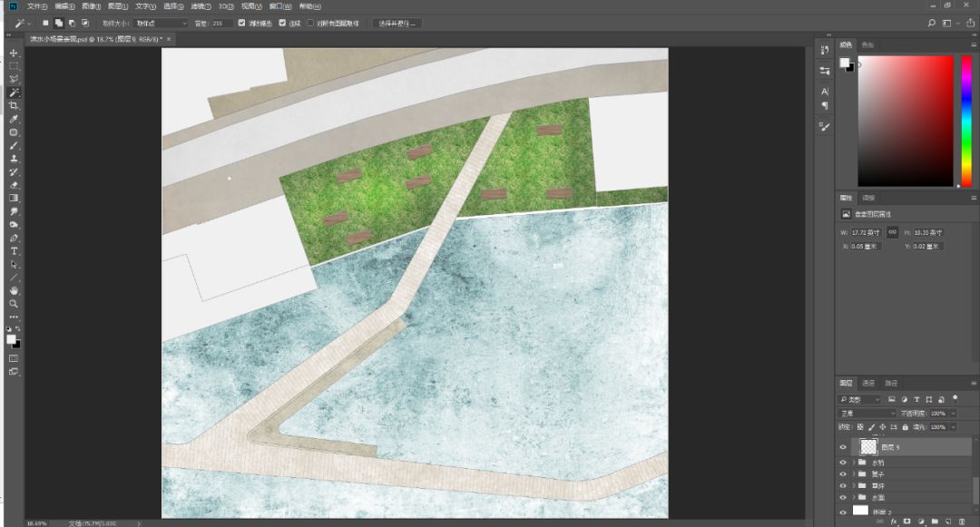Click the 选择并遮住 button
The height and width of the screenshot is (527, 980).
(x=397, y=23)
